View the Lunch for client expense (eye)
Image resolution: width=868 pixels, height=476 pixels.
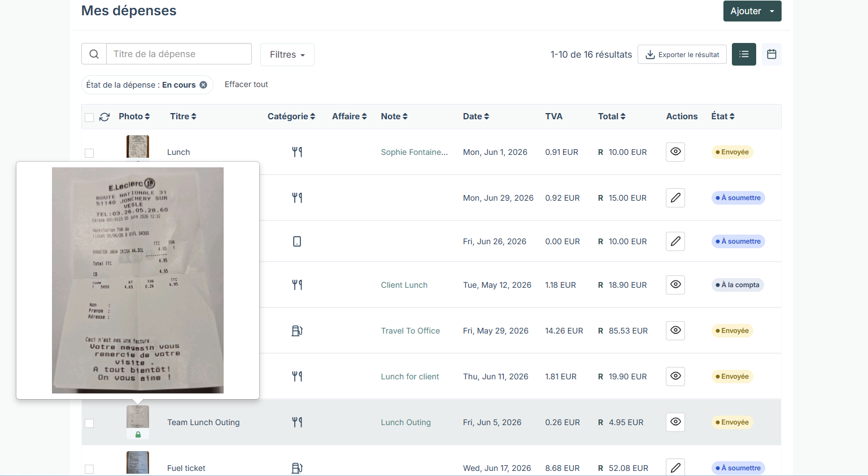(x=675, y=377)
